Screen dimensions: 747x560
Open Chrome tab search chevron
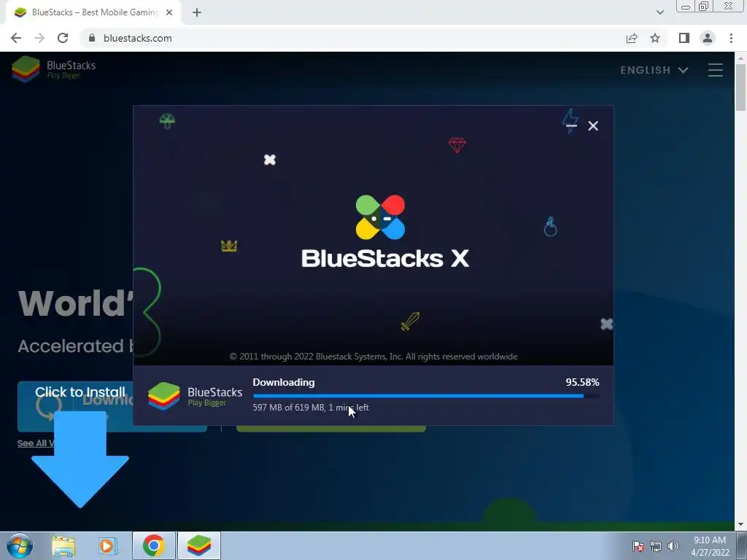(659, 12)
